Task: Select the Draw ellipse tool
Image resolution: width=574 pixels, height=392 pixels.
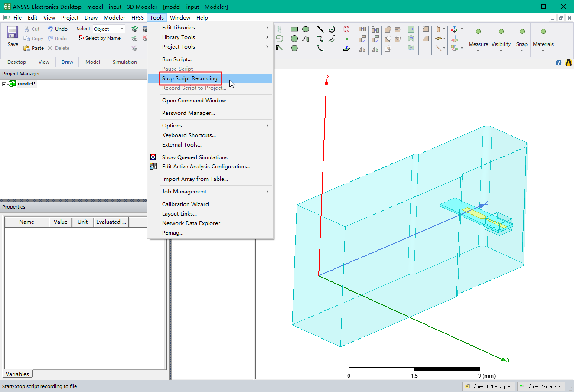Action: [306, 29]
